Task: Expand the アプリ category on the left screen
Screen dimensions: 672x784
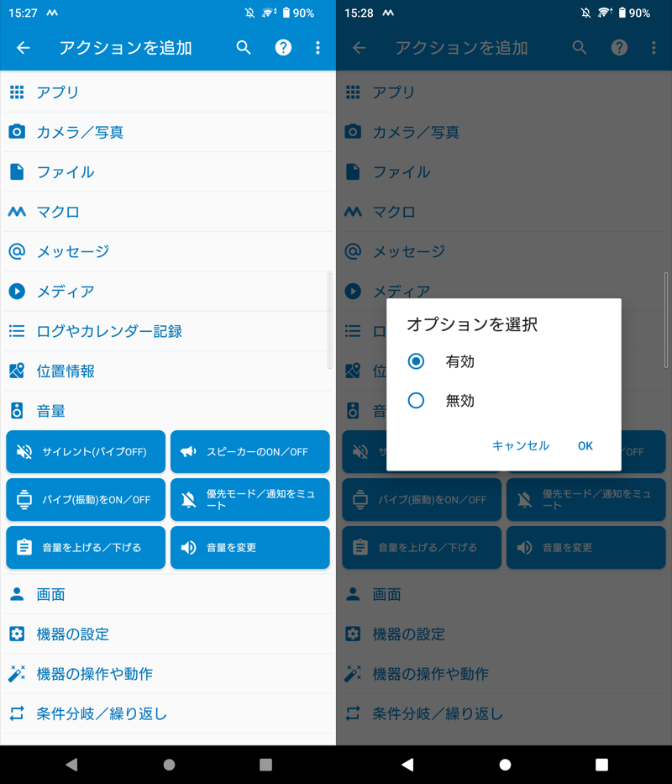Action: [168, 92]
